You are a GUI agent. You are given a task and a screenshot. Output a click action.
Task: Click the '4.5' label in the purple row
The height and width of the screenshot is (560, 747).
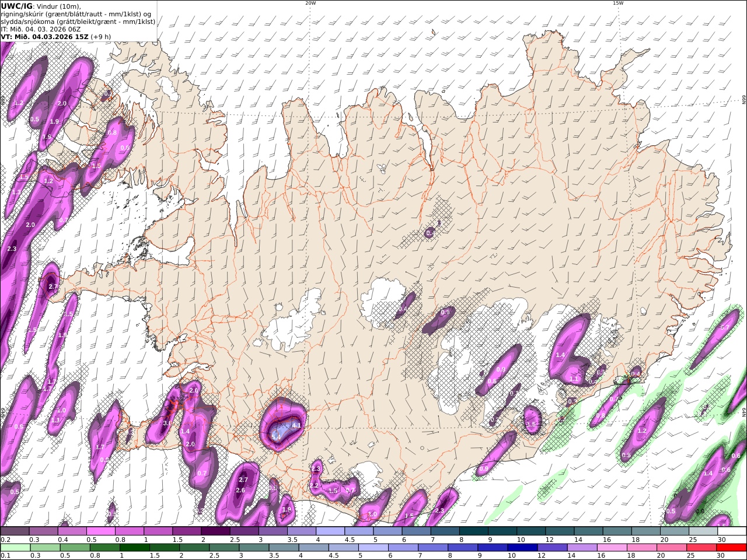349,540
